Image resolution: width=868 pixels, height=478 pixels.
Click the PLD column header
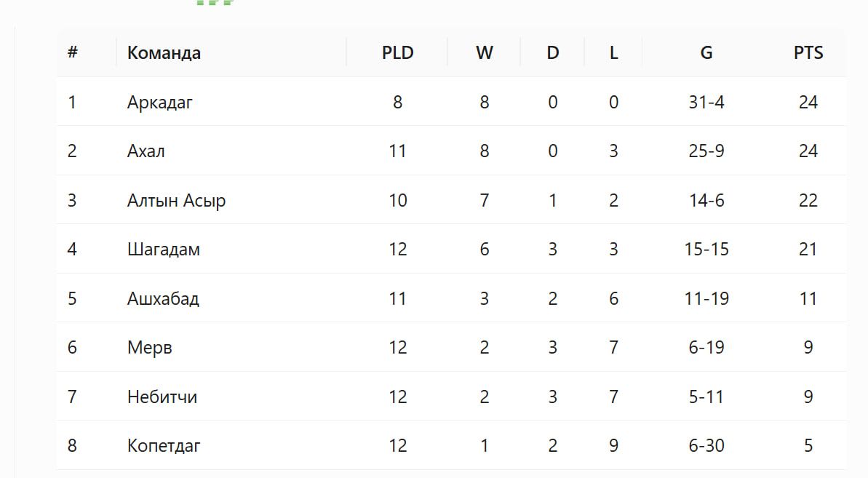click(x=397, y=52)
